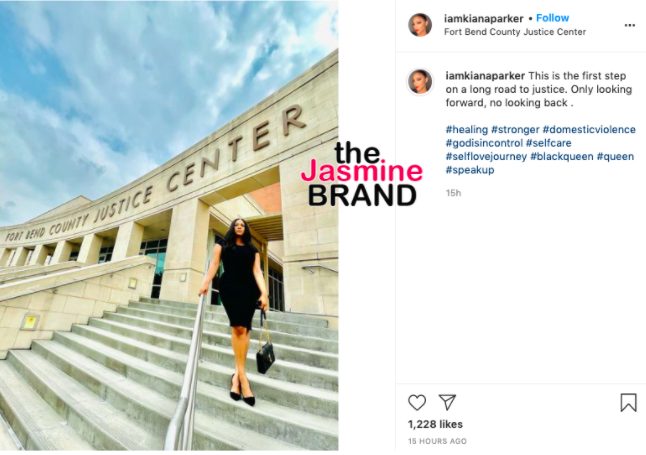This screenshot has height=455, width=646.
Task: Open the #selfcare hashtag
Action: 549,143
